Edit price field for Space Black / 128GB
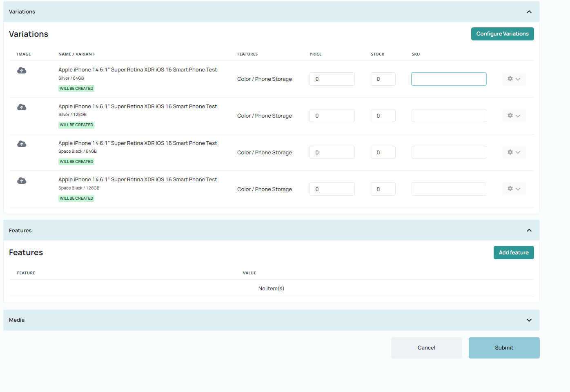The width and height of the screenshot is (570, 392). (332, 189)
